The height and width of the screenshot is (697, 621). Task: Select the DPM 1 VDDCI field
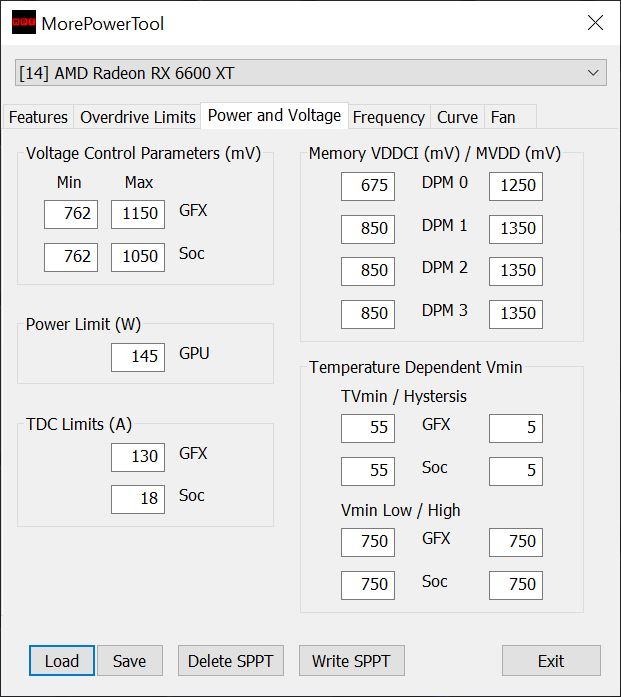pos(368,229)
